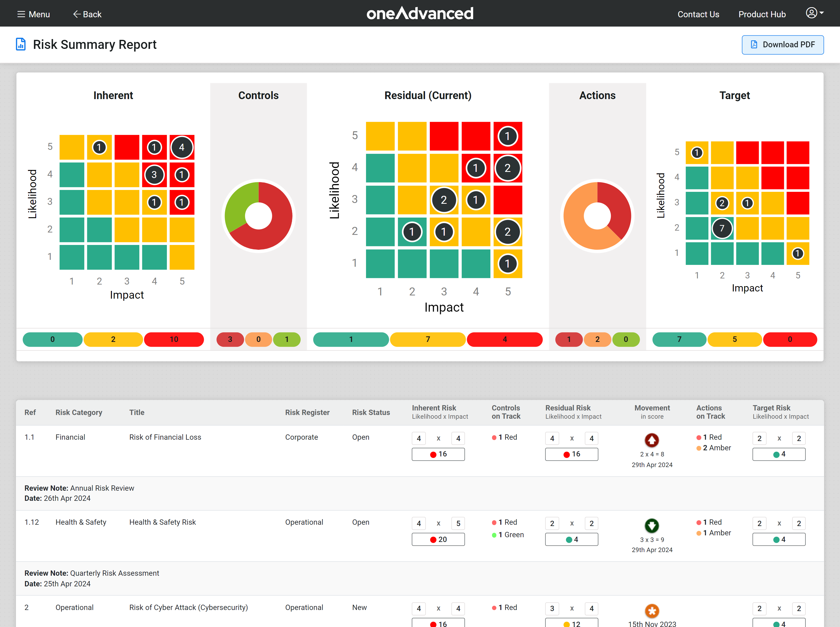Image resolution: width=840 pixels, height=627 pixels.
Task: Open the Contact Us link
Action: pyautogui.click(x=698, y=14)
